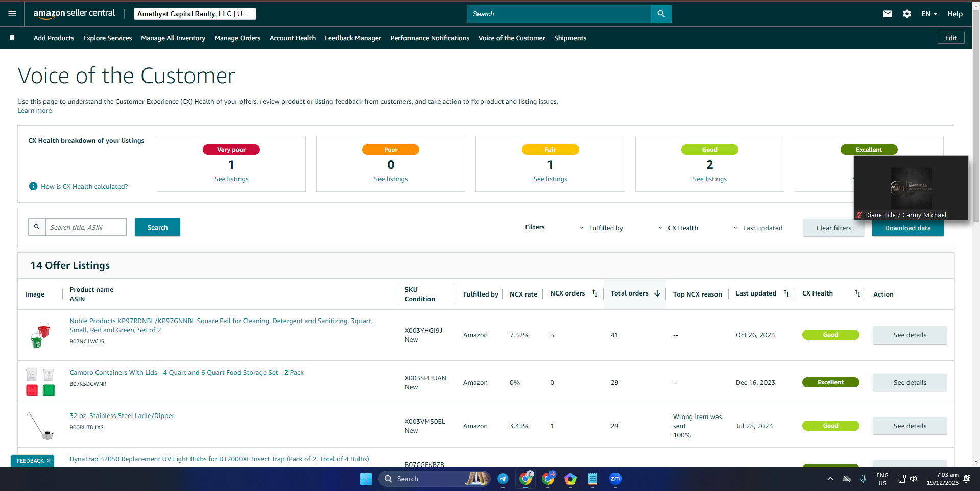See details for Noble Products Square Pail
This screenshot has width=980, height=491.
point(910,335)
